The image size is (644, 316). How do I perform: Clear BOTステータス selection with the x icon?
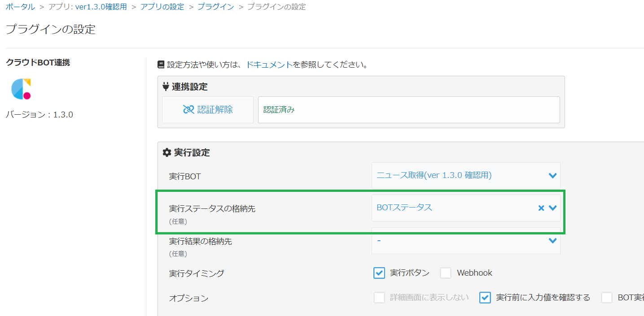pos(541,208)
